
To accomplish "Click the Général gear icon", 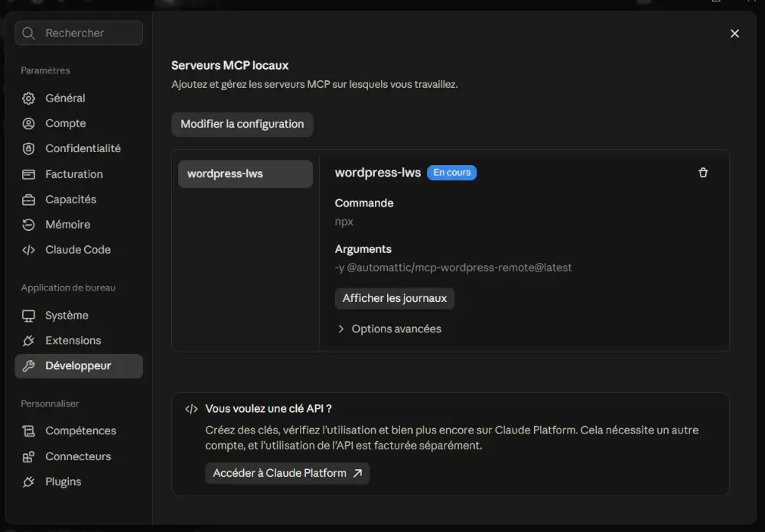I will pyautogui.click(x=28, y=98).
